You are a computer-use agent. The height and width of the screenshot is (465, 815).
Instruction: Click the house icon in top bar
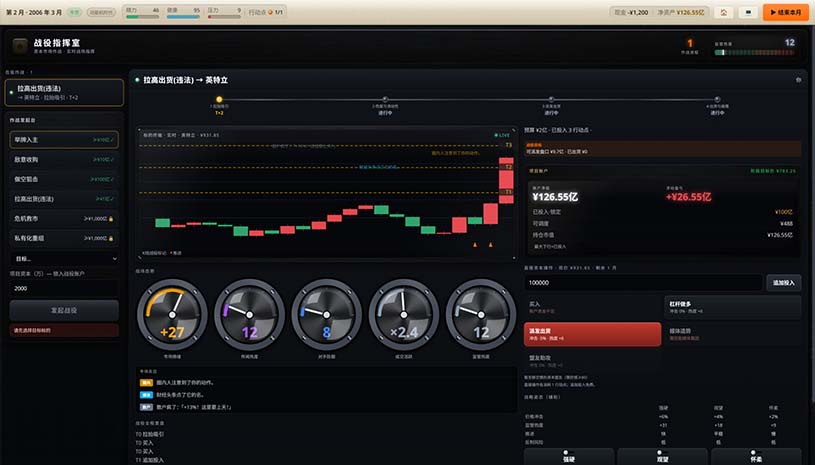tap(724, 12)
